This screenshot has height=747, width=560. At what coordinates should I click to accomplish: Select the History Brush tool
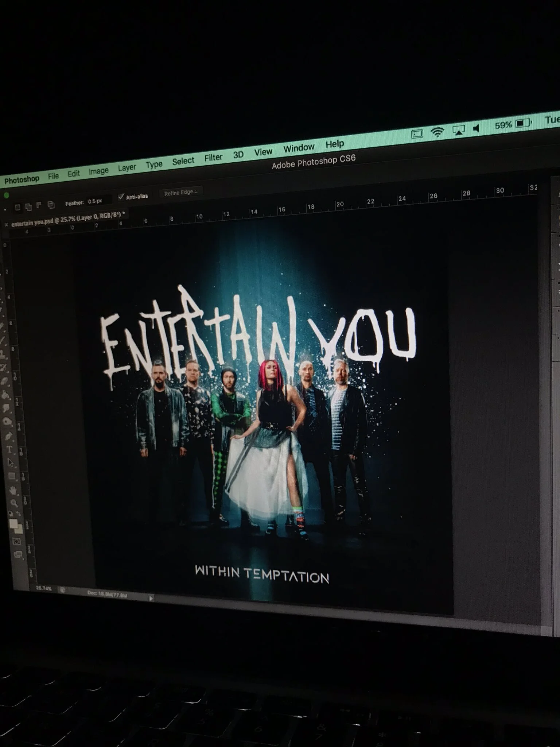coord(3,368)
